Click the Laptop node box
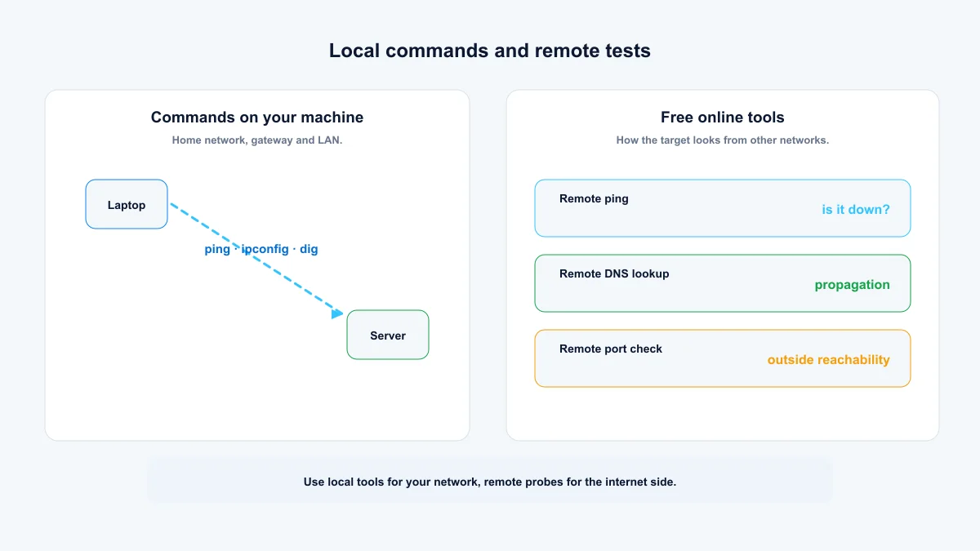Screen dimensions: 980x551 [127, 204]
